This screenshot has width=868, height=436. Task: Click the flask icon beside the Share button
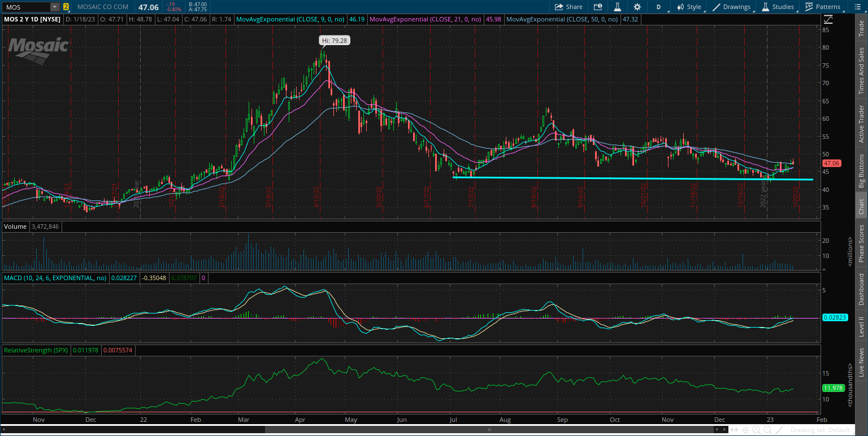617,7
